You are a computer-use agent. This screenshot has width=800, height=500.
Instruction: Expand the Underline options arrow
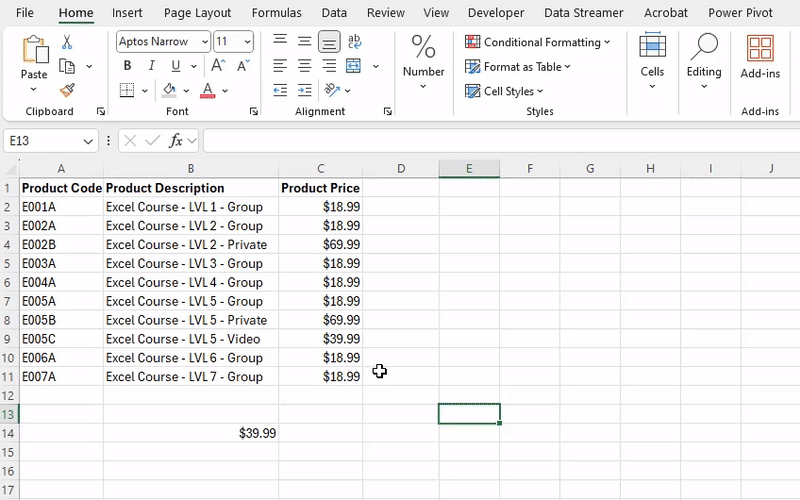(x=194, y=66)
